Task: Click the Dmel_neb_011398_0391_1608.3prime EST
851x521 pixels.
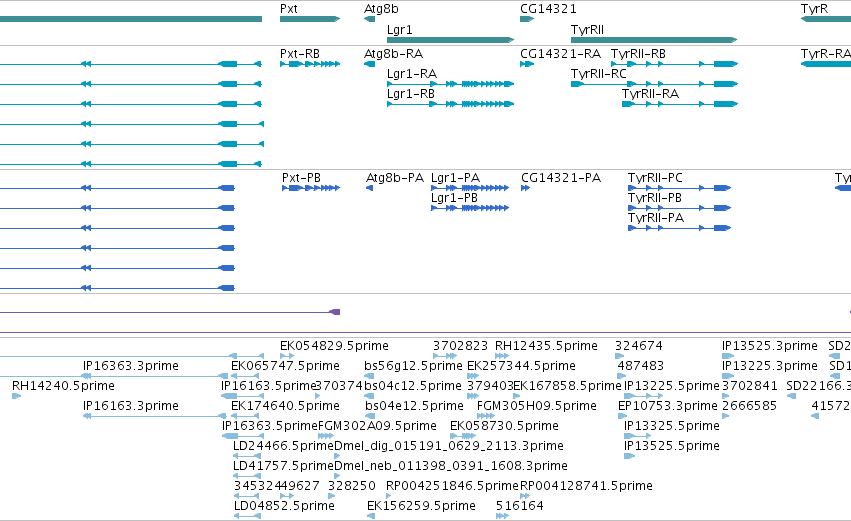Action: pyautogui.click(x=337, y=476)
